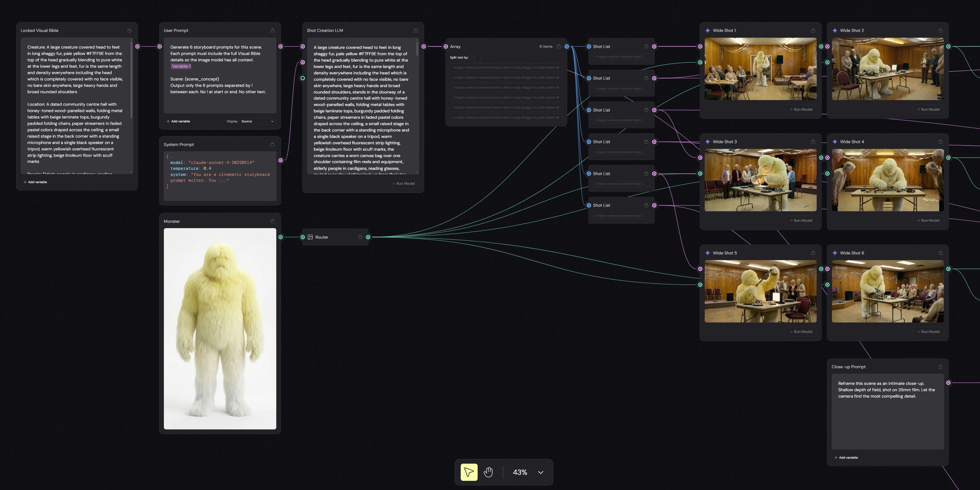Click Add variable in the User Prompt node
Image resolution: width=980 pixels, height=490 pixels.
pos(179,121)
